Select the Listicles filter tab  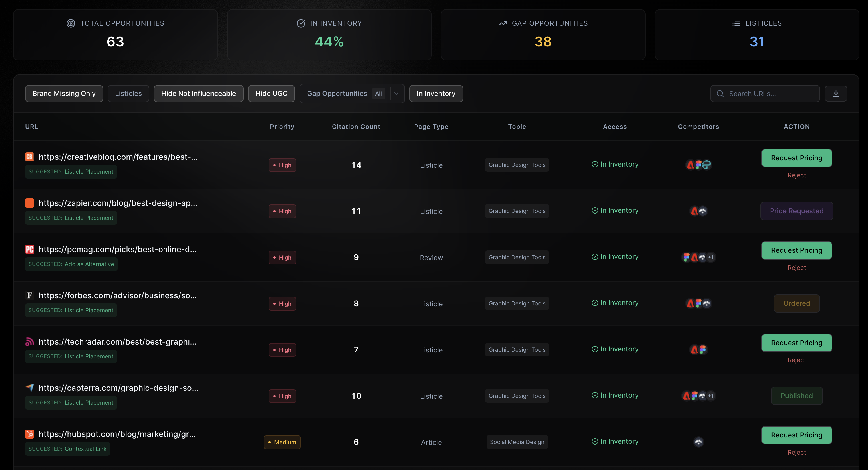[128, 93]
